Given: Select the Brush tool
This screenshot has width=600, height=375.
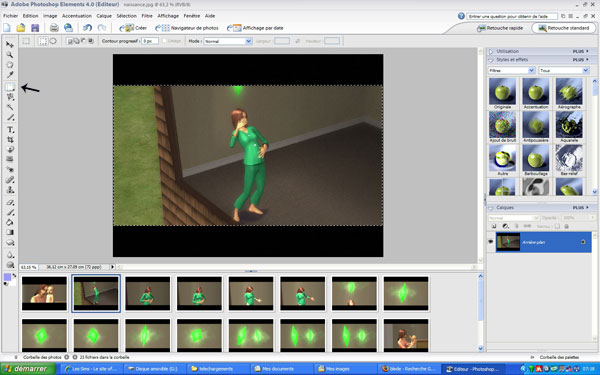Looking at the screenshot, I should tap(10, 212).
